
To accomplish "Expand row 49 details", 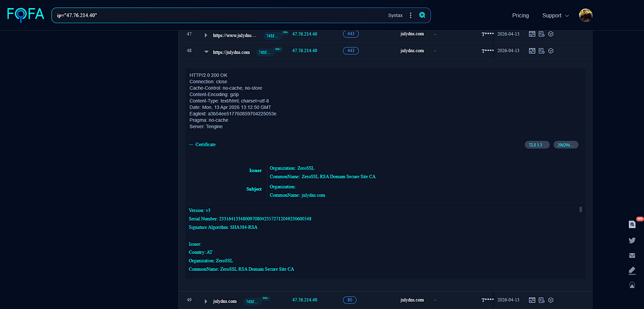I will coord(206,301).
